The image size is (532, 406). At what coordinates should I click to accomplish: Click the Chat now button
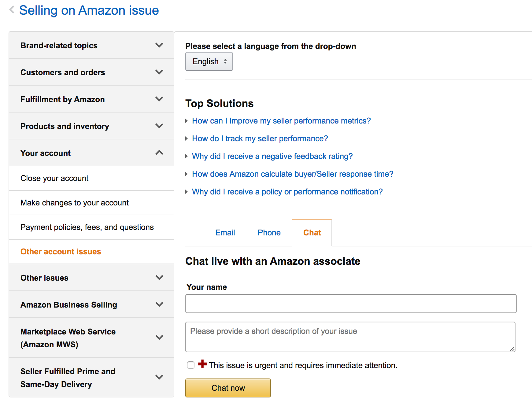click(x=228, y=388)
